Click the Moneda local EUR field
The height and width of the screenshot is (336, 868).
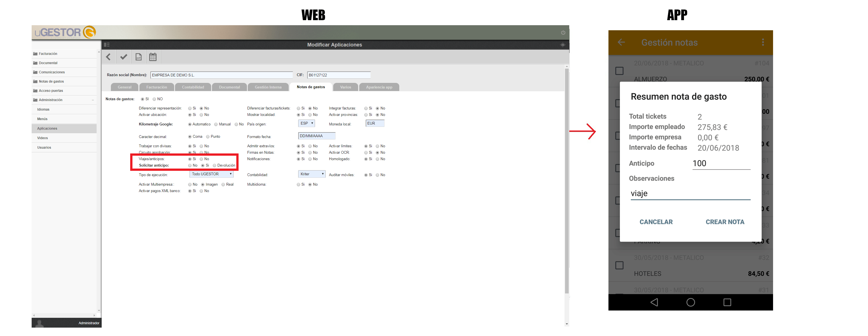[375, 123]
